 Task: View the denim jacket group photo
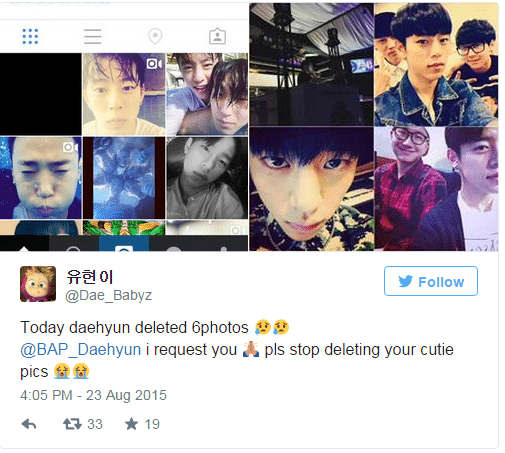pyautogui.click(x=436, y=65)
